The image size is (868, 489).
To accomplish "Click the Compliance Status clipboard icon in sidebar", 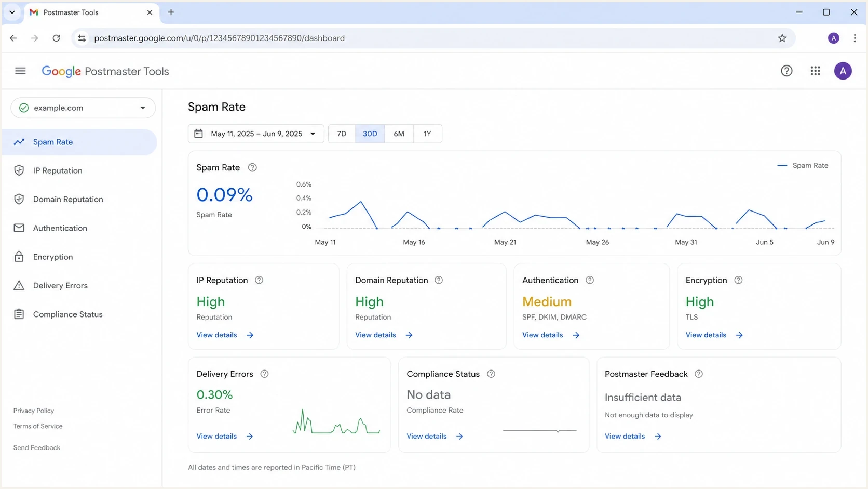I will (x=19, y=314).
